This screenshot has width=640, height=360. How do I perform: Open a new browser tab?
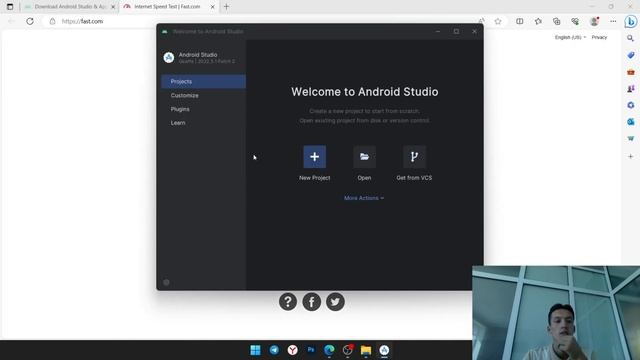pos(227,7)
